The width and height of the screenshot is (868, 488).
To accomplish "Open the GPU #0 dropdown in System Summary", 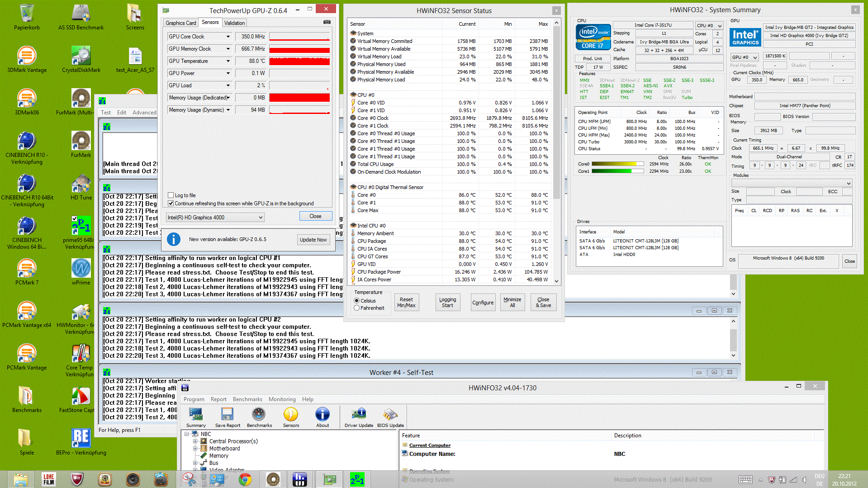I will tap(744, 57).
